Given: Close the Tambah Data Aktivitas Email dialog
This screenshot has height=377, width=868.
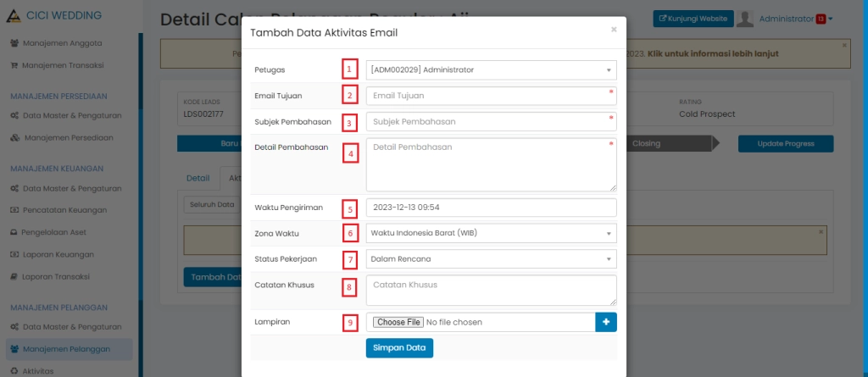Looking at the screenshot, I should click(x=614, y=29).
